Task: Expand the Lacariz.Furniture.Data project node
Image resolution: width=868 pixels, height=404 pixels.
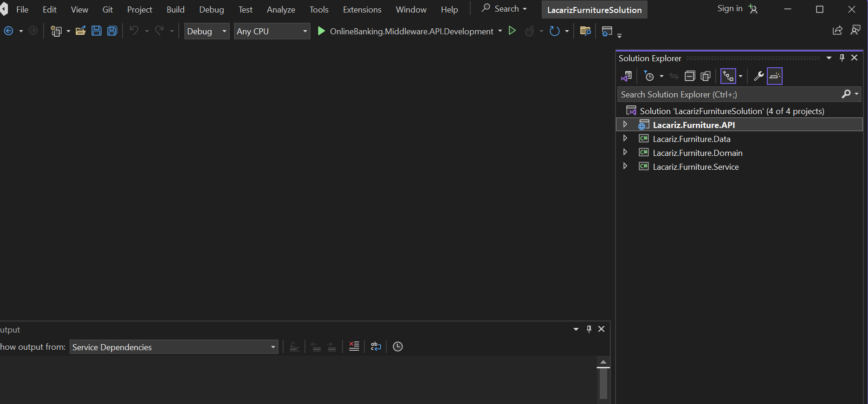Action: point(625,138)
